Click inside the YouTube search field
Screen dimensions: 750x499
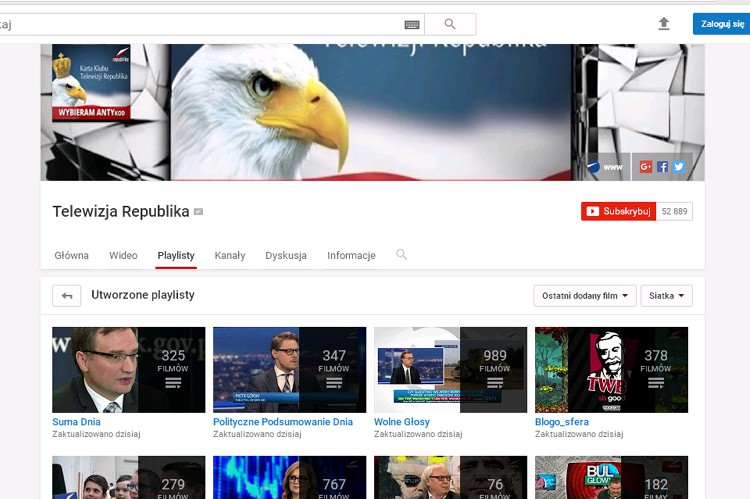pos(200,24)
